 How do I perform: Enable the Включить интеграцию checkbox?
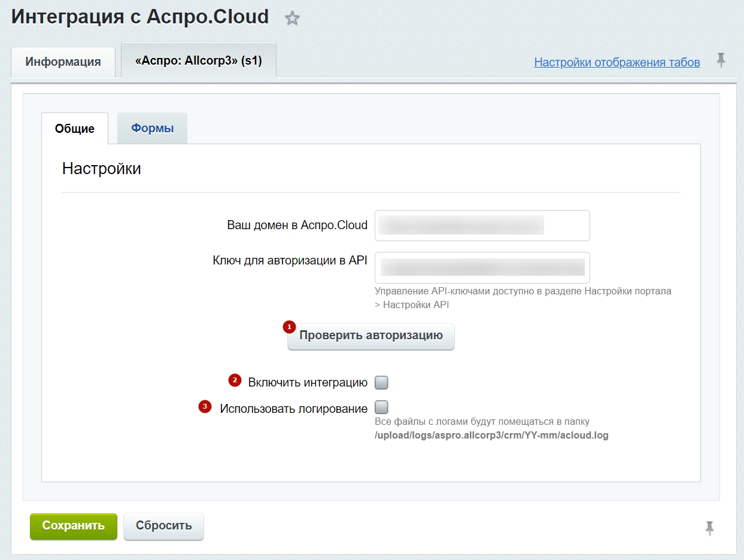coord(381,383)
